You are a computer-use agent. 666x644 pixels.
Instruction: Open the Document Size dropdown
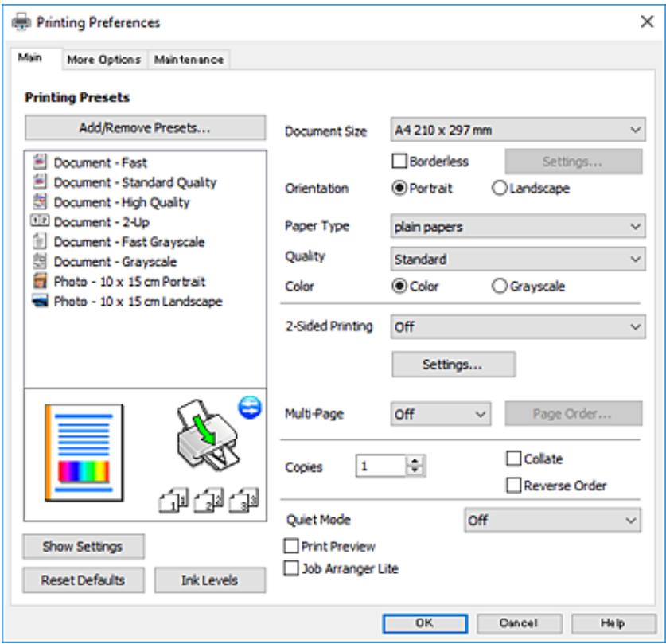click(x=518, y=130)
